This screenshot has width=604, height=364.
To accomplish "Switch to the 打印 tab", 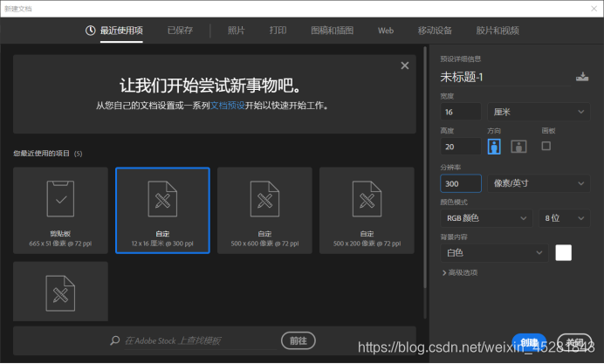I will (278, 31).
